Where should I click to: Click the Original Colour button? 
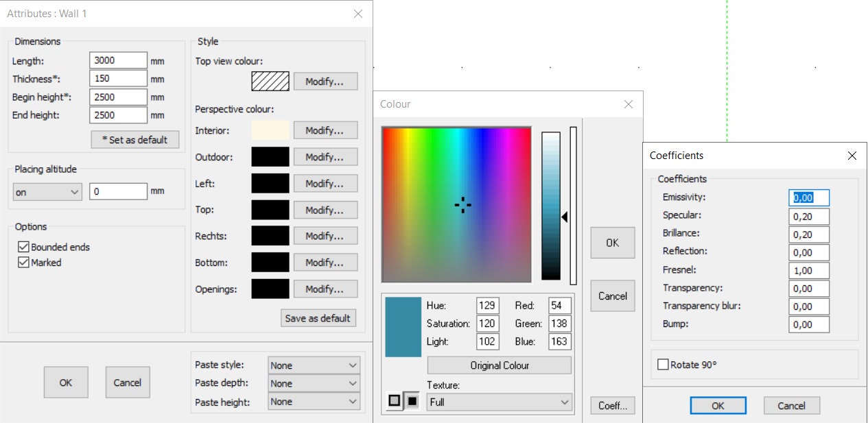499,365
